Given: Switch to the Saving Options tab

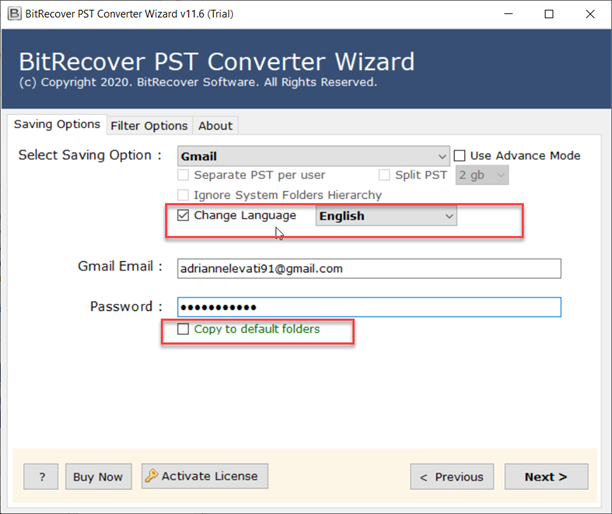Looking at the screenshot, I should pos(57,124).
